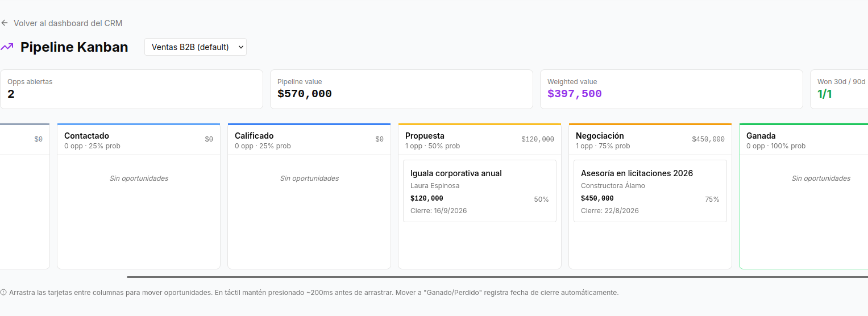Viewport: 868px width, 316px height.
Task: Open the Ventas B2B (default) pipeline dropdown
Action: coord(196,47)
